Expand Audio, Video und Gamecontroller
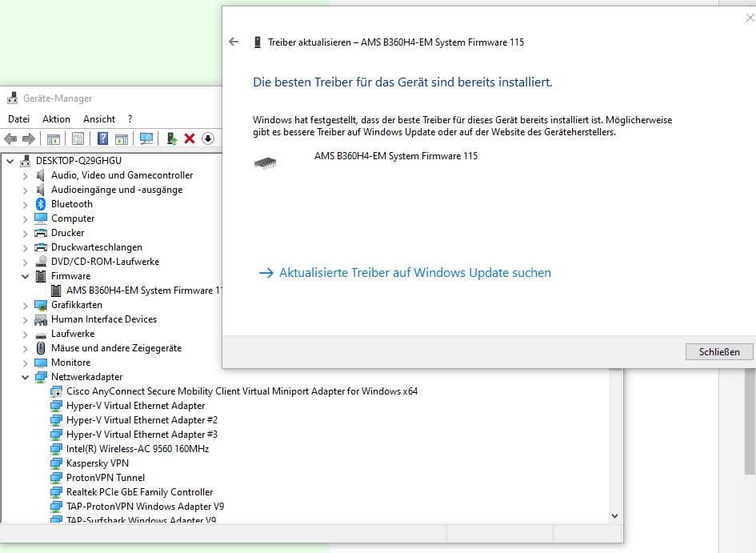This screenshot has height=553, width=756. [x=25, y=175]
